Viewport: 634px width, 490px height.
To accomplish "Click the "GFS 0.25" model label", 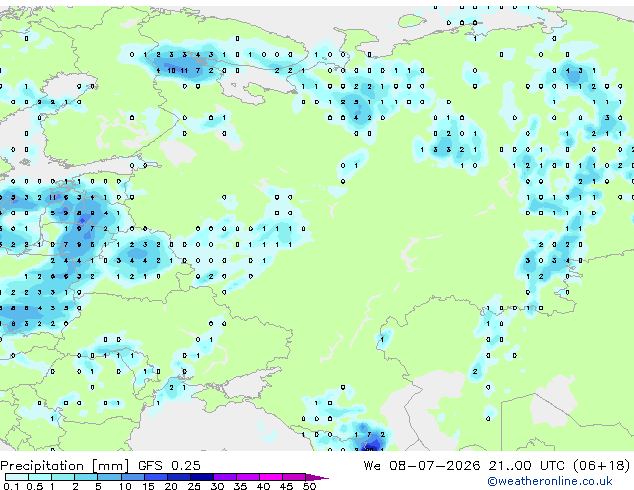I will tap(169, 466).
